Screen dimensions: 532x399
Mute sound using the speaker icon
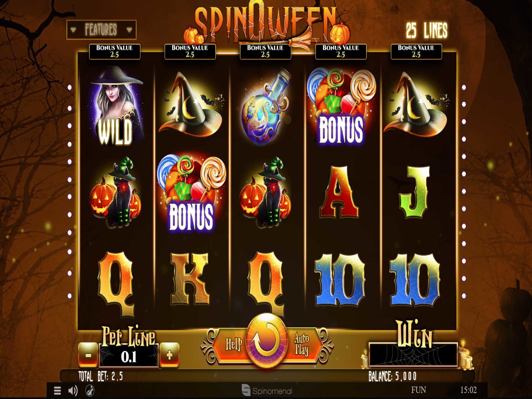73,390
